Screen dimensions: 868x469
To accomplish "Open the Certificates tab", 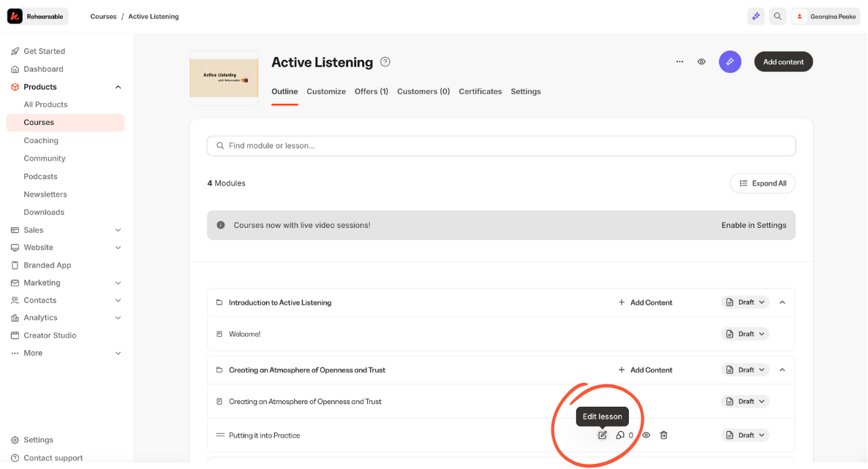I will point(480,91).
